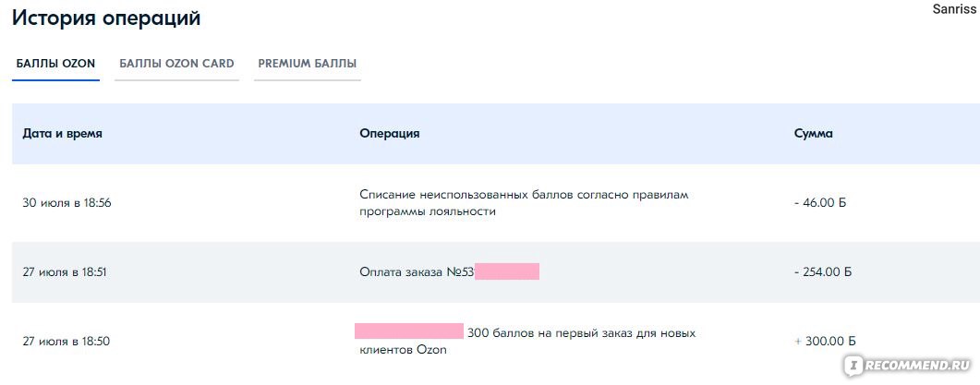Select the 27 июля в 18:51 date
Image resolution: width=980 pixels, height=385 pixels.
point(67,272)
